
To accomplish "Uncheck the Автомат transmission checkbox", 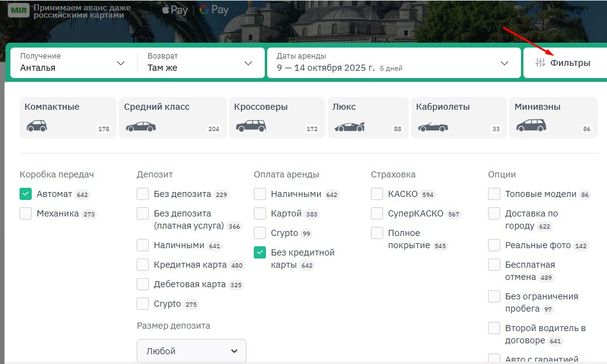I will tap(26, 194).
